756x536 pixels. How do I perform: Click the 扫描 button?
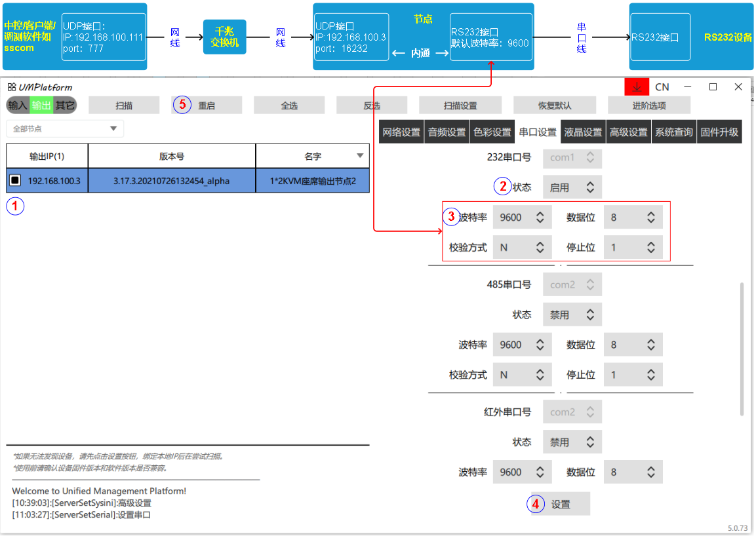124,105
